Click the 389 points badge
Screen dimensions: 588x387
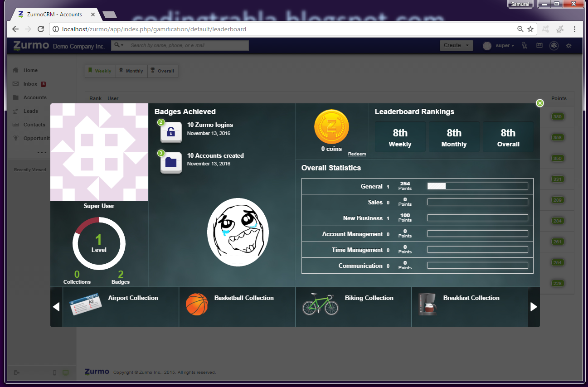click(558, 117)
